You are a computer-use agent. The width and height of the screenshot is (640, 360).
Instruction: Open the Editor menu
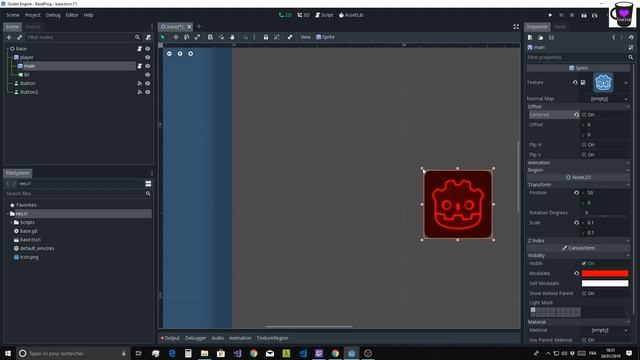(72, 15)
